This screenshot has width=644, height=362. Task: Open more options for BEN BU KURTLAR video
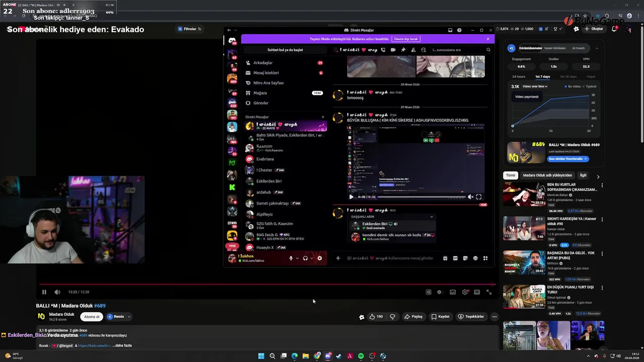602,185
